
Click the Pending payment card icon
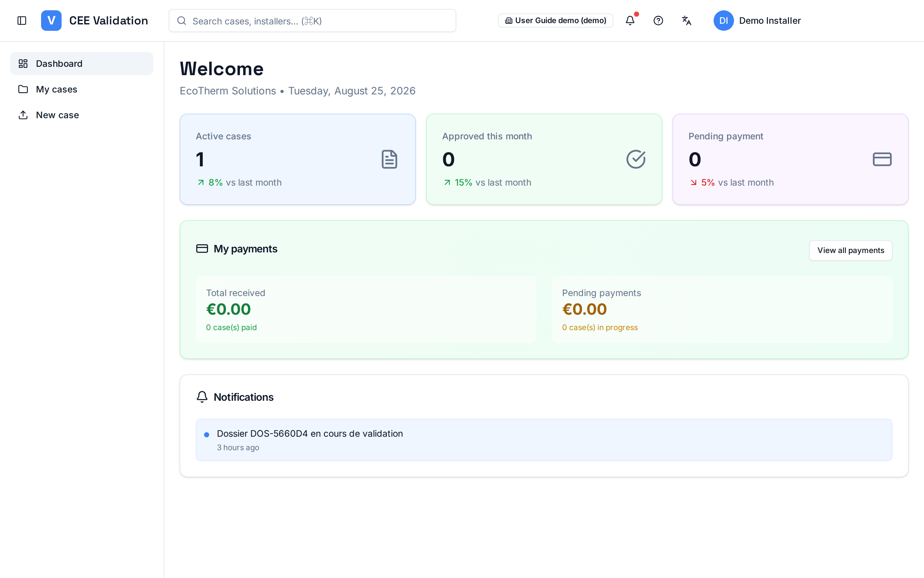tap(882, 159)
